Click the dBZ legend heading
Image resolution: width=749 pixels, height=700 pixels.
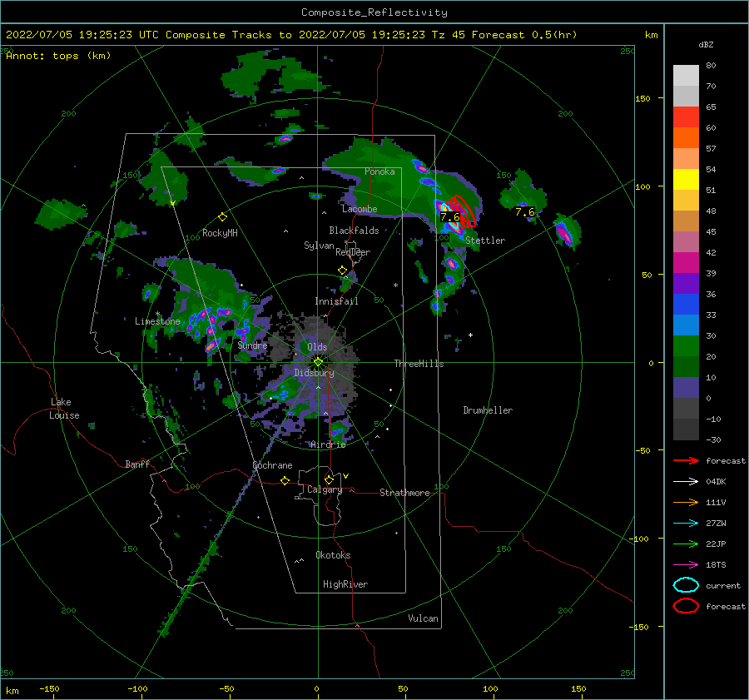(706, 45)
